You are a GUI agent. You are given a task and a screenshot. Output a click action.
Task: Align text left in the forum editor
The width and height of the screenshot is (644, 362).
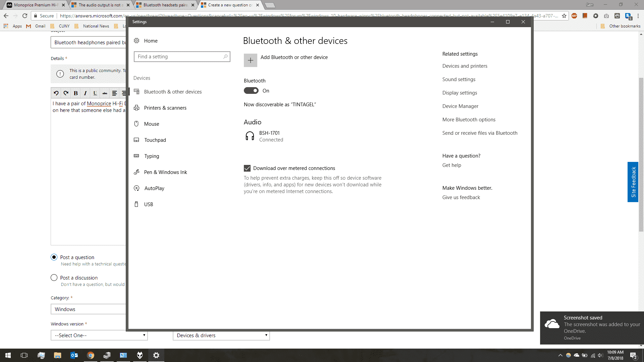point(114,93)
